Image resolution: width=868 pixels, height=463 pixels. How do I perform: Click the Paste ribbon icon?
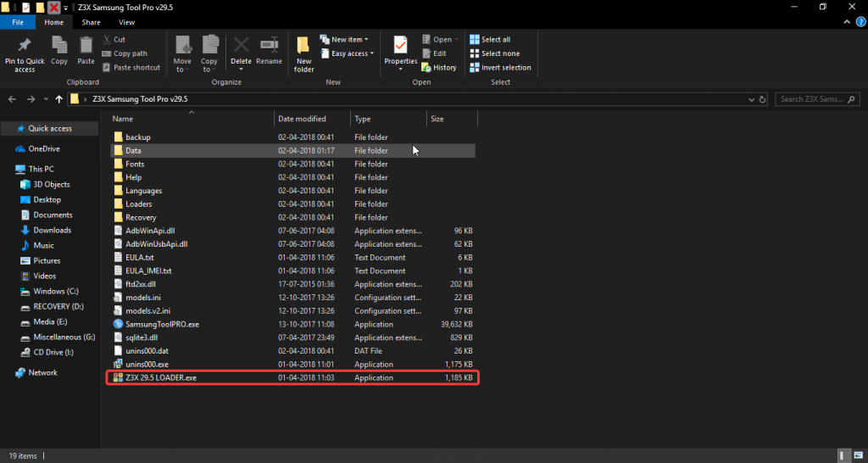point(86,45)
